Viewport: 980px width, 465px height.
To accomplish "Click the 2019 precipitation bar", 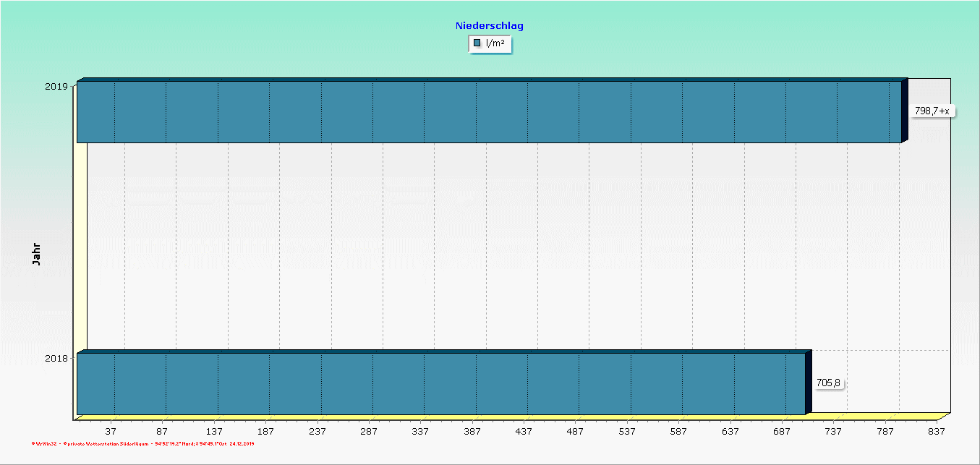I will (x=489, y=111).
